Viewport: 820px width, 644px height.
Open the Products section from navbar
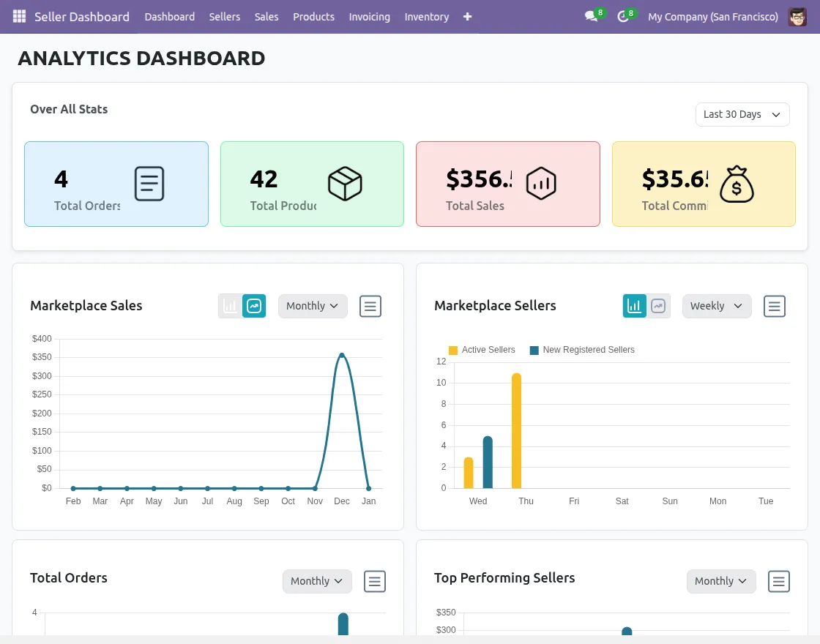313,16
